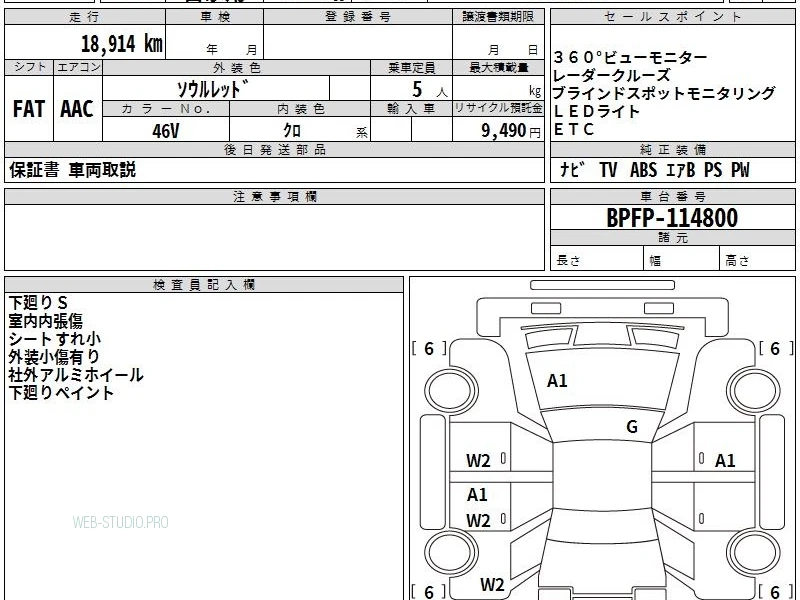
Task: Click the color number 46V
Action: (166, 131)
